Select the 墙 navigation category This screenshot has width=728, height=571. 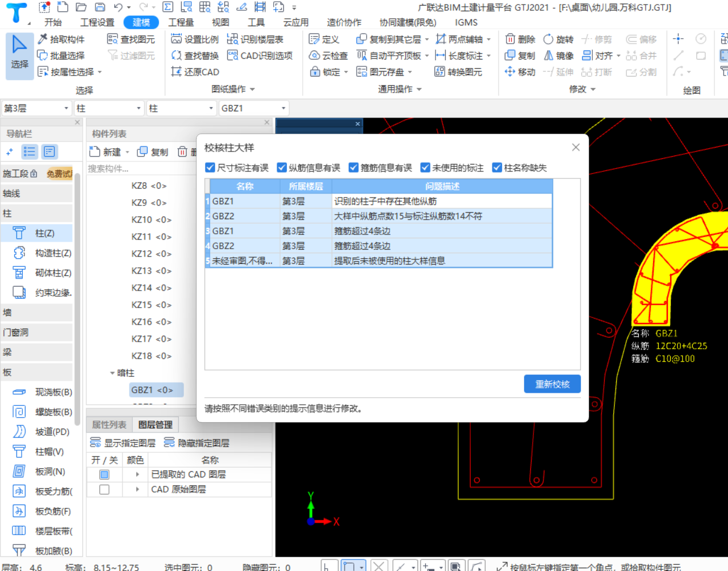(37, 313)
